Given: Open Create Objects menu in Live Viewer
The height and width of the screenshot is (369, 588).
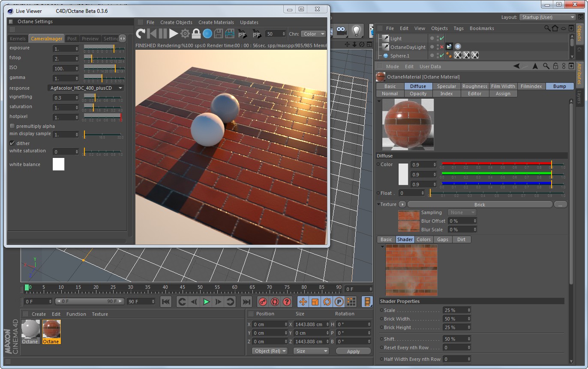Looking at the screenshot, I should 176,22.
